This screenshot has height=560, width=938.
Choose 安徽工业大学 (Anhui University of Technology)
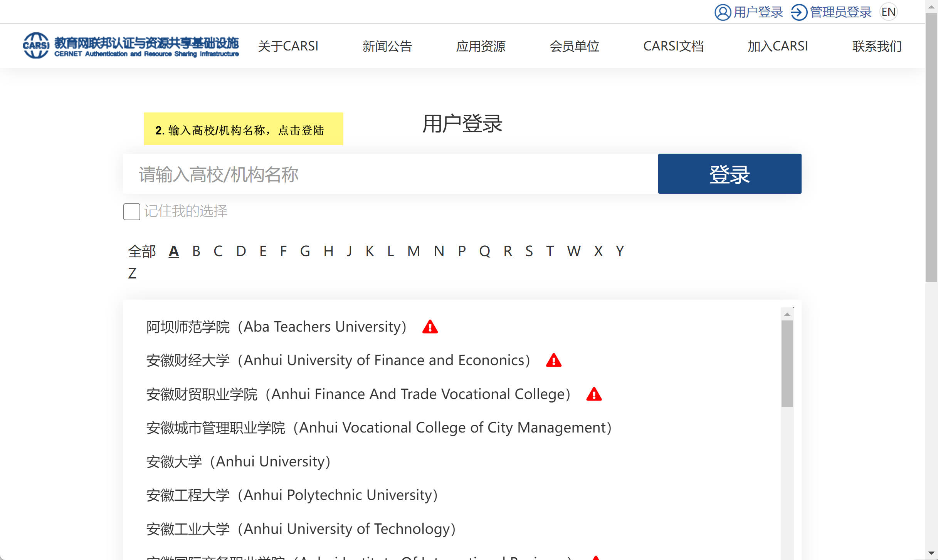(301, 529)
